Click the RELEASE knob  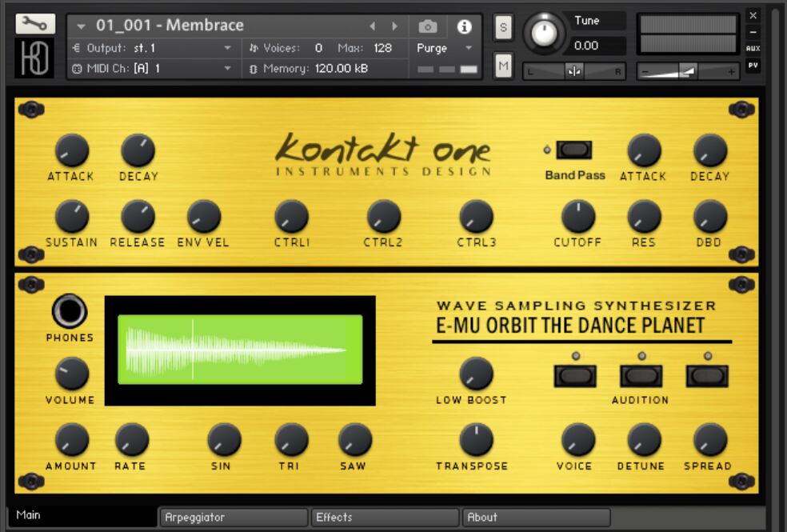click(x=138, y=216)
